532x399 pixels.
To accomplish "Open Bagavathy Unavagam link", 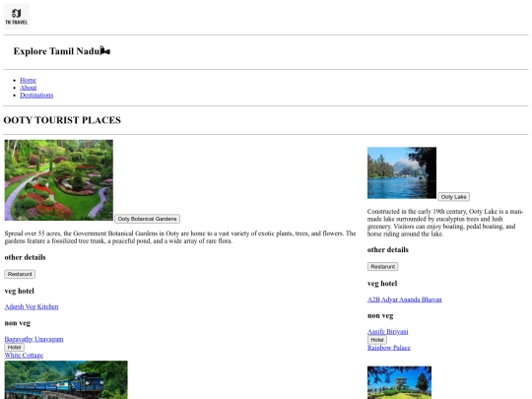I will click(33, 339).
